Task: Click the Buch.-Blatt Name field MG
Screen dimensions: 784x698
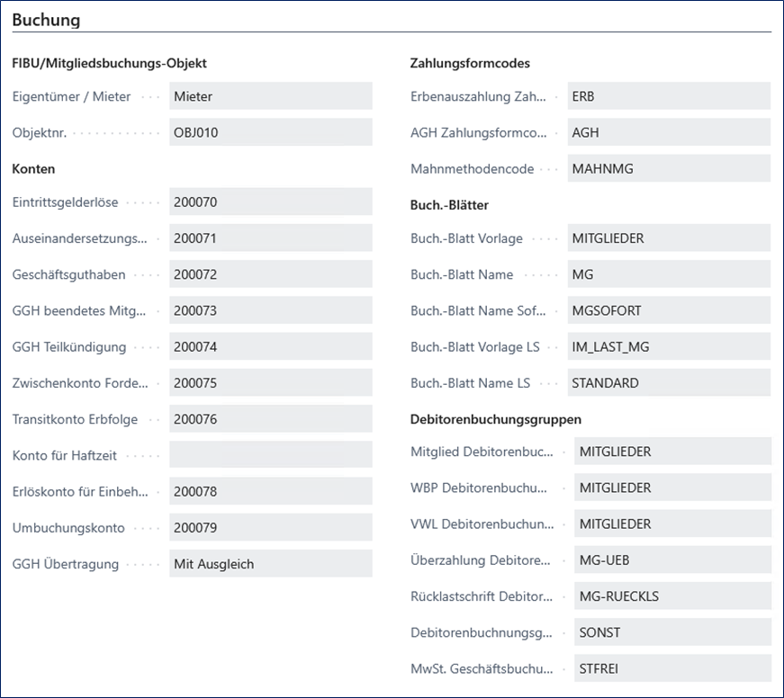Action: click(x=668, y=274)
